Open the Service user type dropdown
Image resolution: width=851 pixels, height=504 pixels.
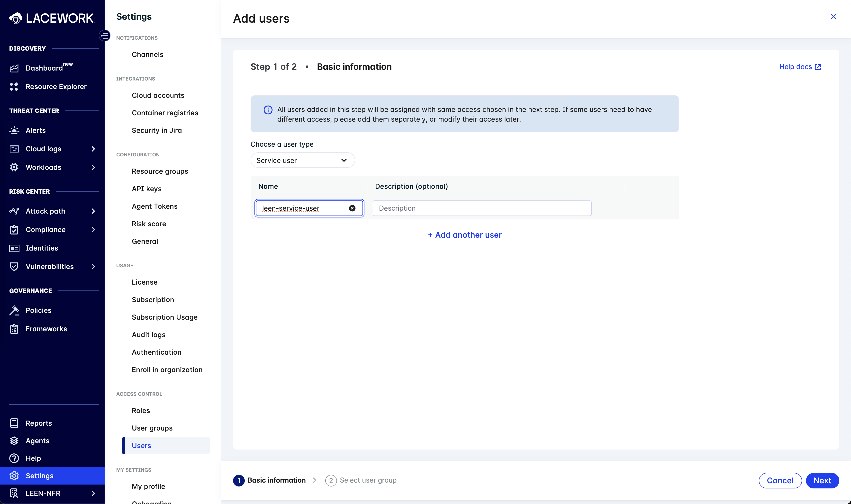(x=302, y=160)
